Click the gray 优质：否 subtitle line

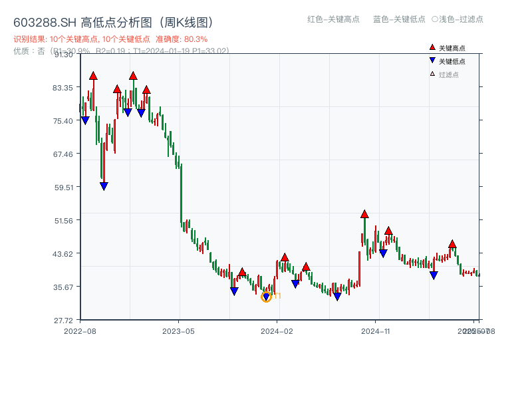pyautogui.click(x=122, y=51)
